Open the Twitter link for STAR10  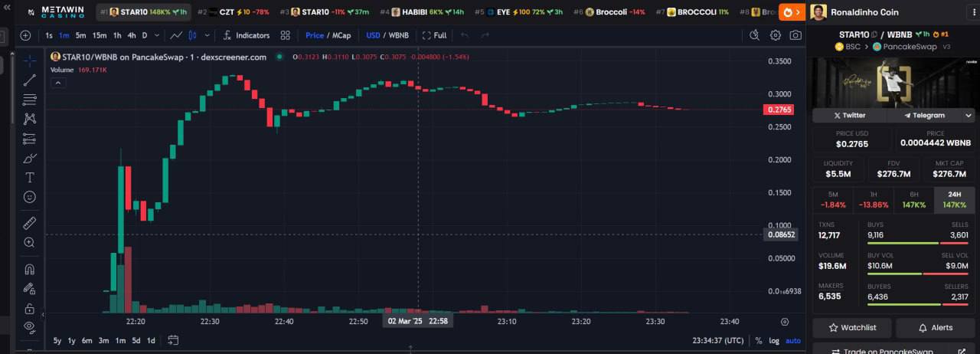coord(848,116)
